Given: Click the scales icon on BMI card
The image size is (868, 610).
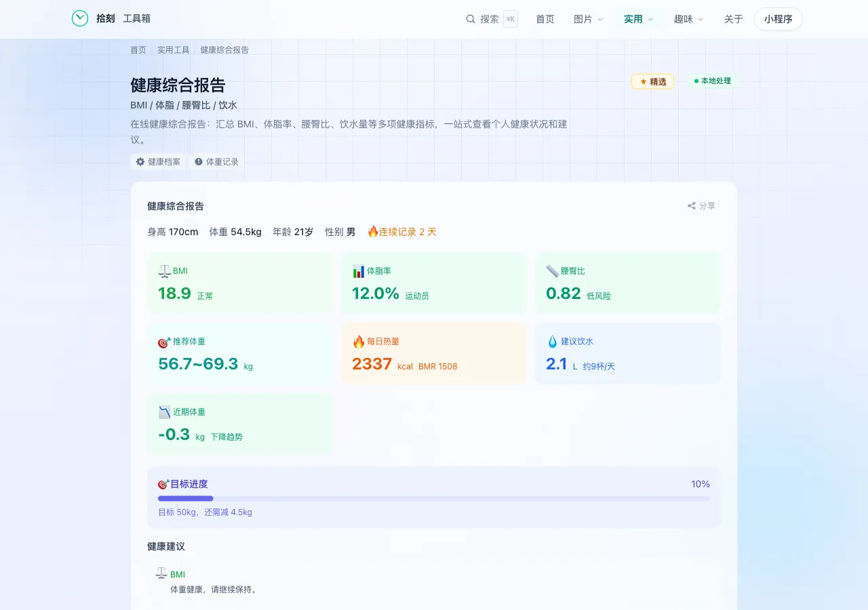Looking at the screenshot, I should pyautogui.click(x=164, y=271).
